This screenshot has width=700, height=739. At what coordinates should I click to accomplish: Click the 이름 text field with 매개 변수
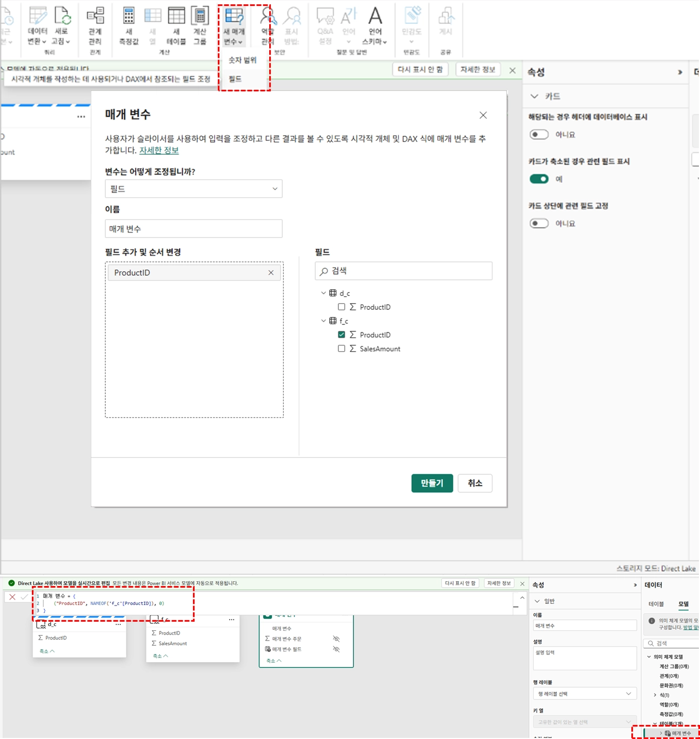click(x=194, y=229)
